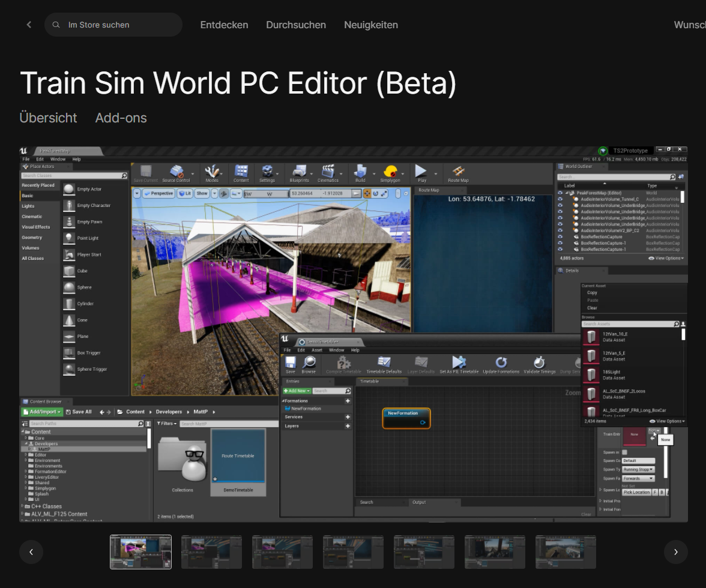Open the Add-ons tab
This screenshot has width=706, height=588.
[x=121, y=118]
